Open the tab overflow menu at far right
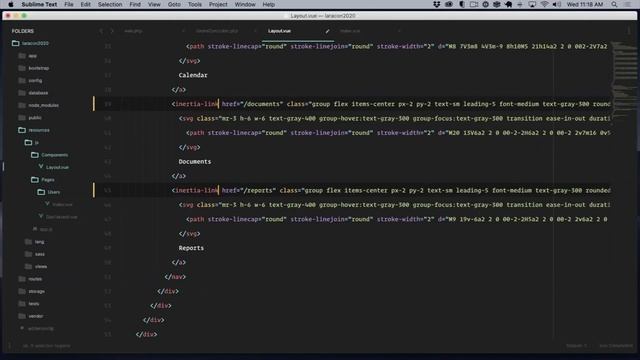640x360 pixels. pyautogui.click(x=629, y=31)
